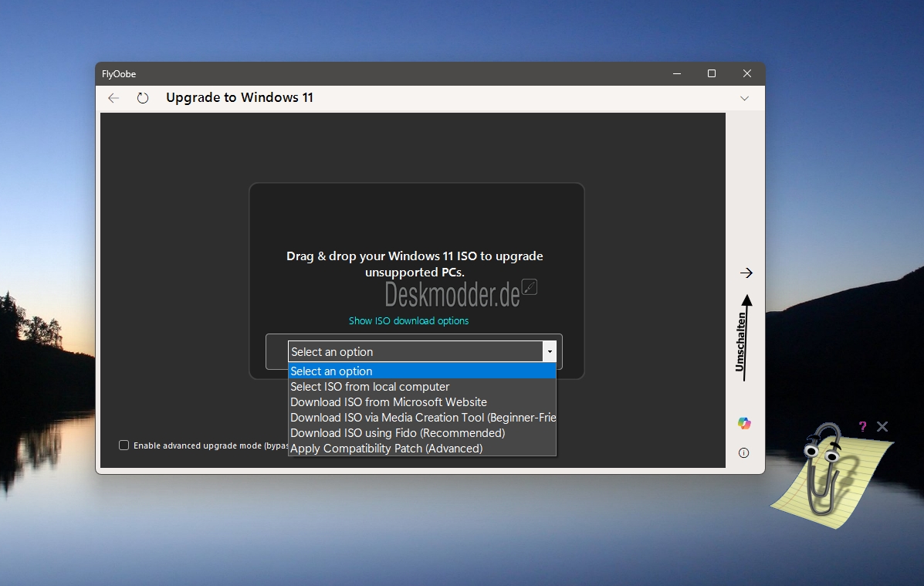Viewport: 924px width, 586px height.
Task: Open the Copilot icon in the sidebar
Action: (744, 423)
